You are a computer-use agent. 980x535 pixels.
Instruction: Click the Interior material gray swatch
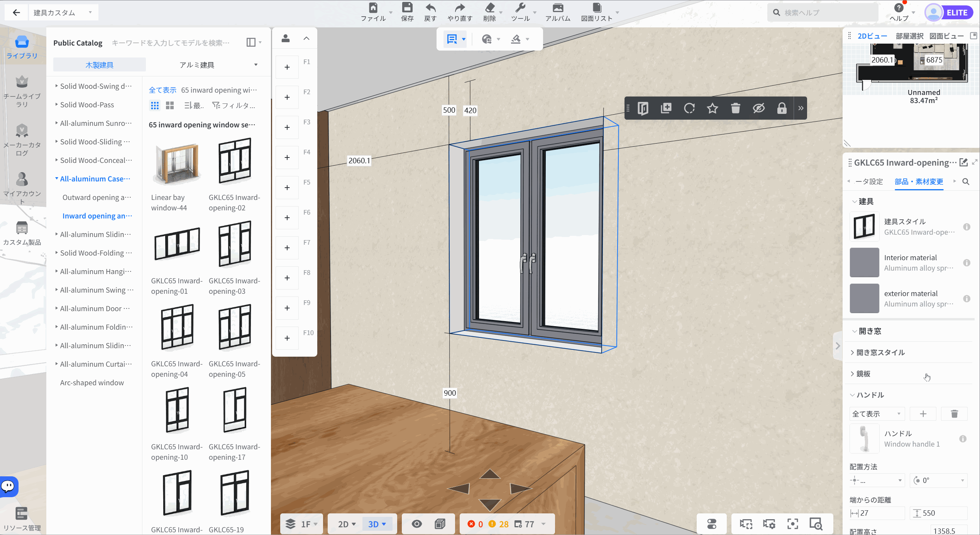coord(865,262)
